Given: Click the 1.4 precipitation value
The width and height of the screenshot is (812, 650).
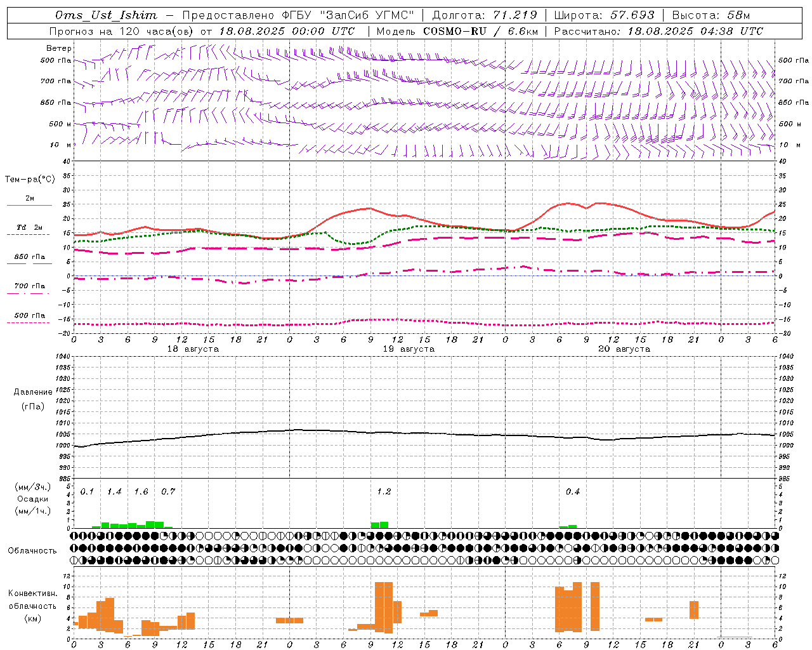Looking at the screenshot, I should tap(114, 492).
